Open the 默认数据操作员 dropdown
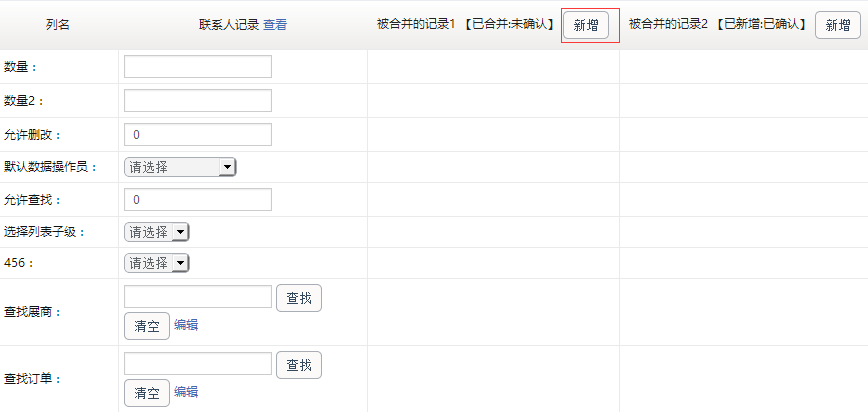Screen dimensions: 868x412 tap(180, 167)
